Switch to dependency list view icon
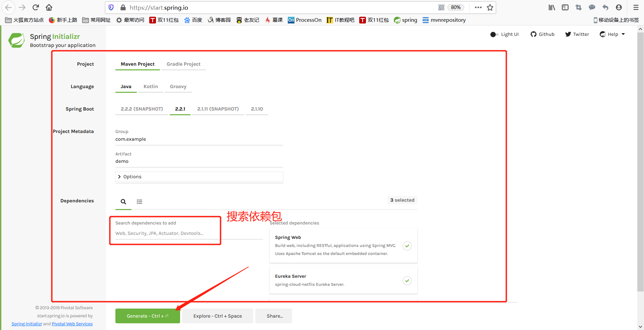 point(140,202)
